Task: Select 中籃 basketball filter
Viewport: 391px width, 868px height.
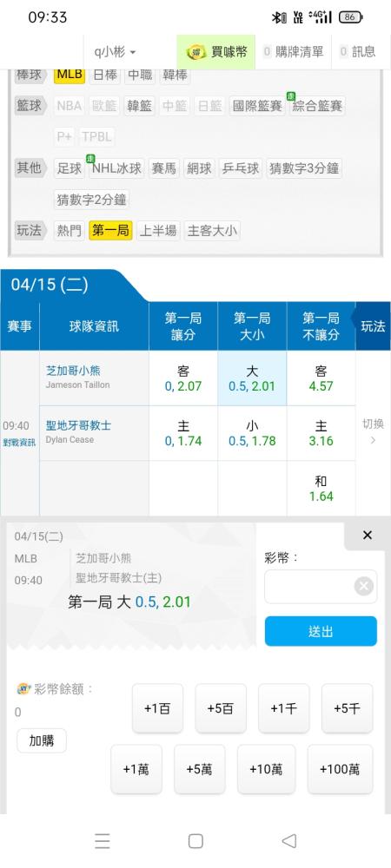Action: point(175,106)
